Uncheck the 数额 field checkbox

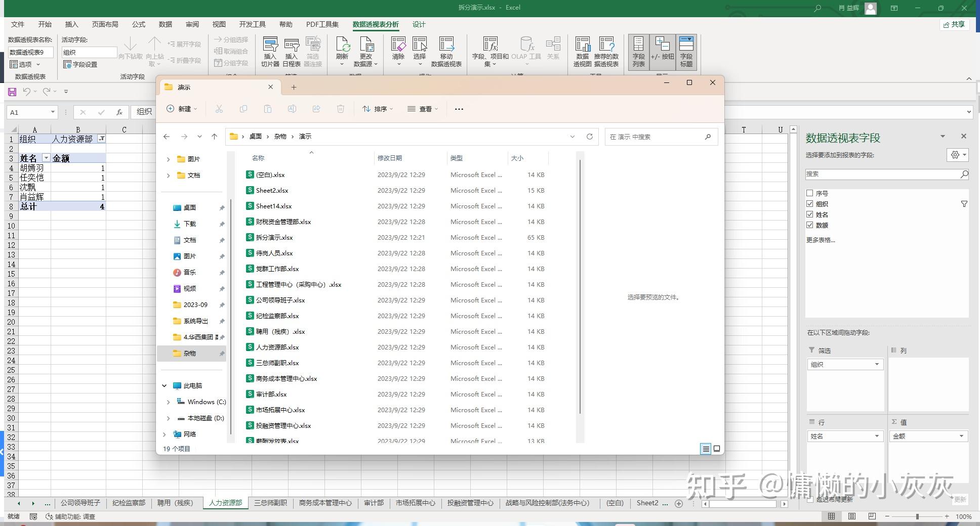[810, 225]
